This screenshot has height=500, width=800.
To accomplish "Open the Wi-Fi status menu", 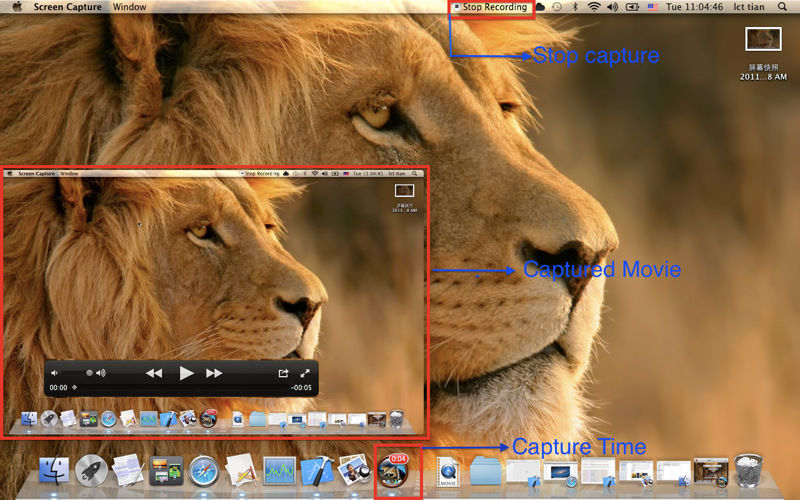I will [x=593, y=7].
